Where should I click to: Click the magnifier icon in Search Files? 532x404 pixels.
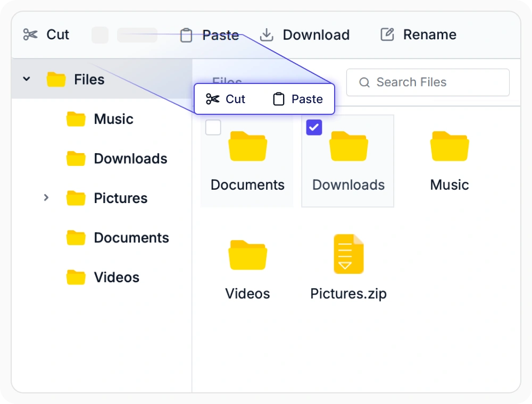click(364, 82)
